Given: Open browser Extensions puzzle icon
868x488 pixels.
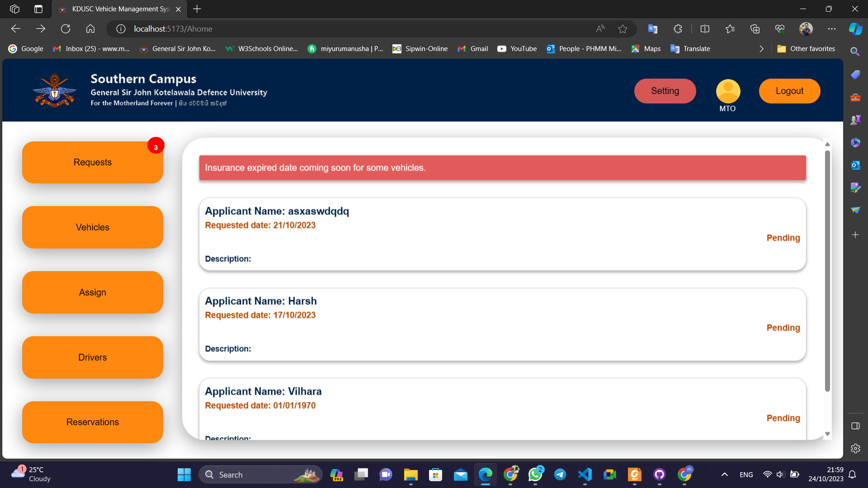Looking at the screenshot, I should [x=678, y=29].
